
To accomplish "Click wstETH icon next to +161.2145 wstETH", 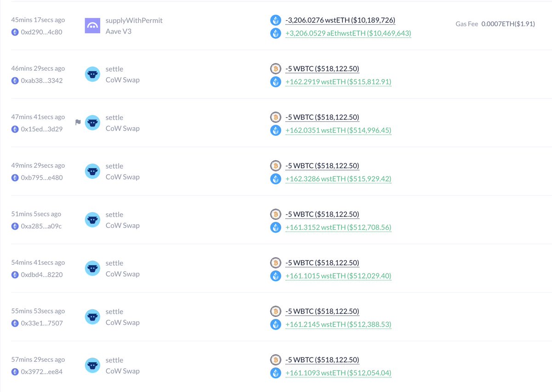I will click(276, 324).
